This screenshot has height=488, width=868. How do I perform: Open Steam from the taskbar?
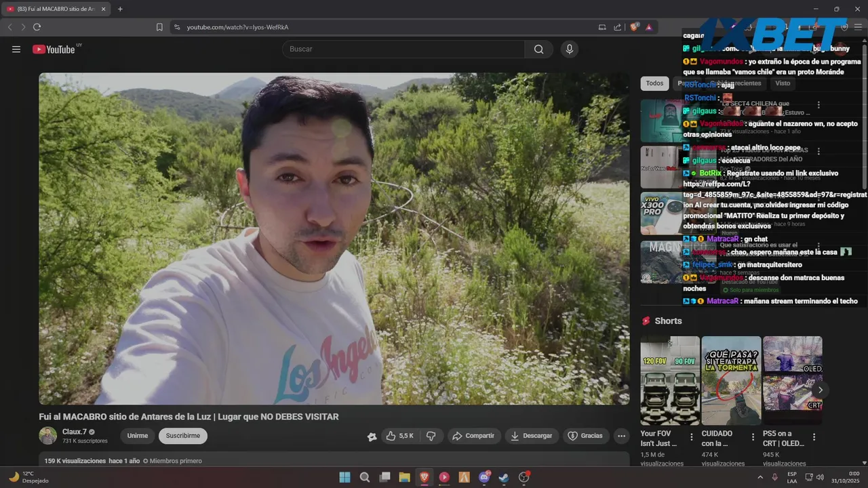click(x=504, y=477)
